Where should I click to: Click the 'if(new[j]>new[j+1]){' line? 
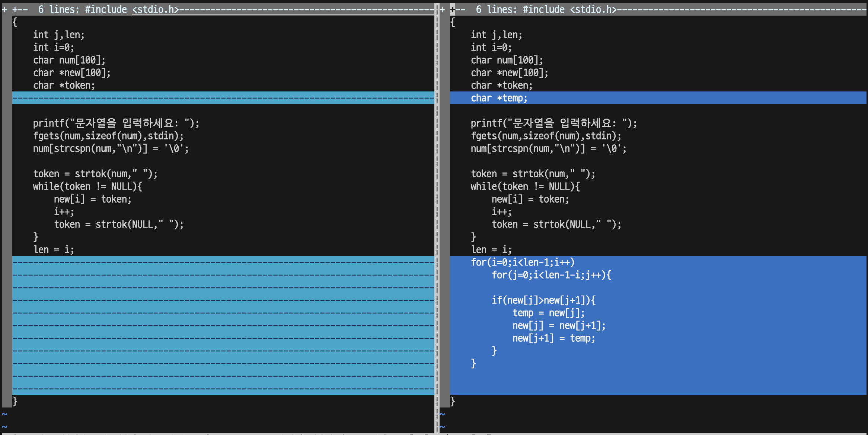coord(543,300)
